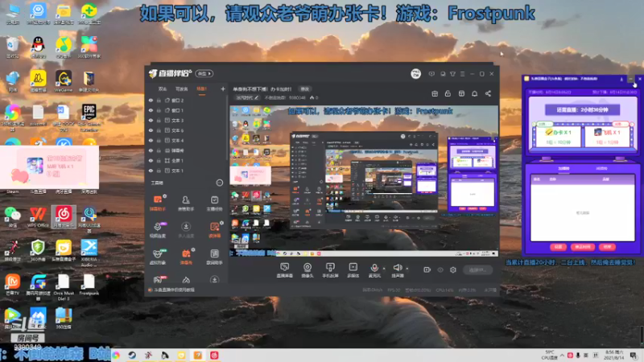Open the user avatar in the title bar
The image size is (644, 362).
pyautogui.click(x=415, y=73)
